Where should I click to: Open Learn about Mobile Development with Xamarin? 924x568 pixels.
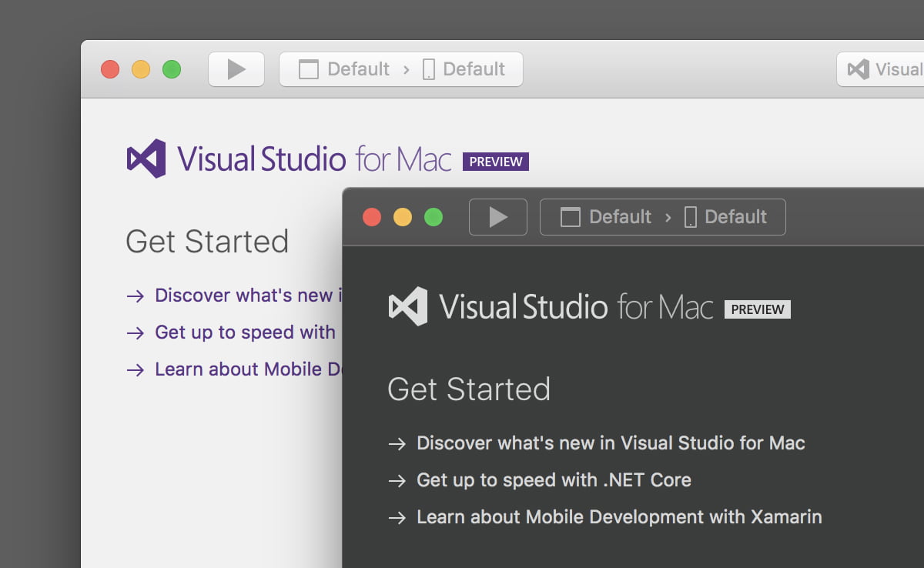coord(618,517)
